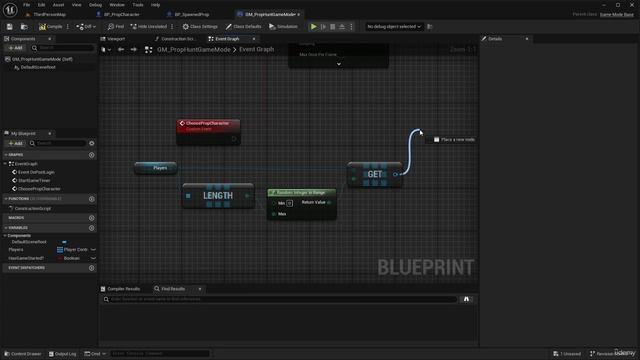Image resolution: width=640 pixels, height=360 pixels.
Task: Click the graph grid icon before the breadcrumb
Action: click(x=149, y=49)
